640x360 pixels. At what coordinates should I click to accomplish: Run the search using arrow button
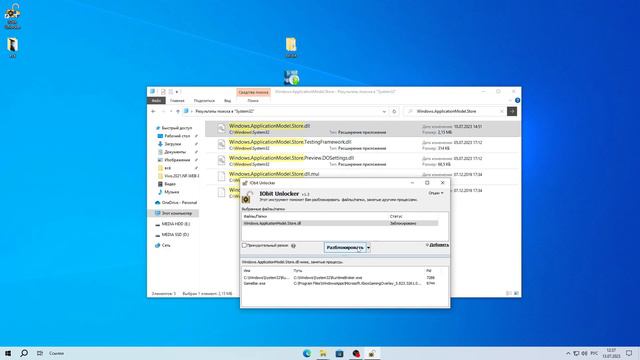point(512,111)
